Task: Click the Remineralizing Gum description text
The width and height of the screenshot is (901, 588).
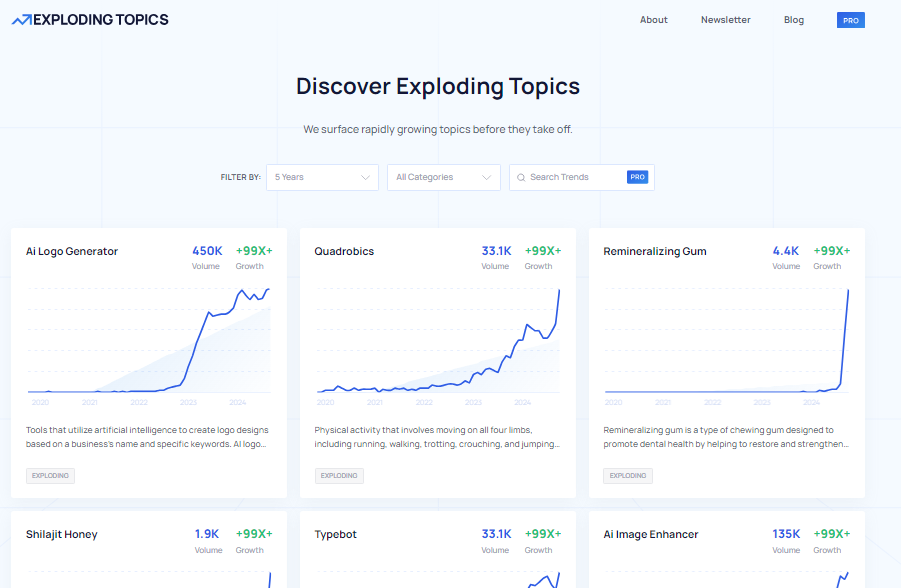Action: 726,437
